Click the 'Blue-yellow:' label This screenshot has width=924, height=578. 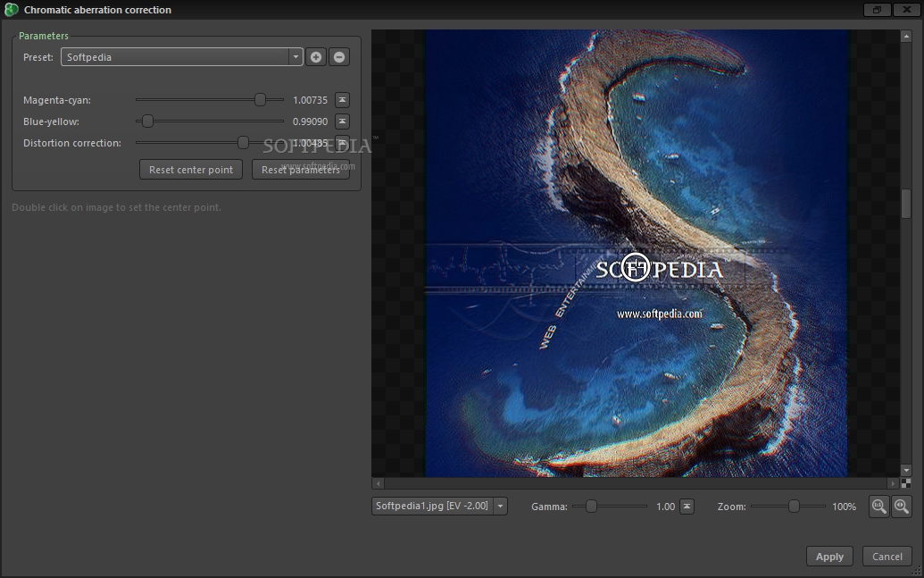(x=51, y=121)
